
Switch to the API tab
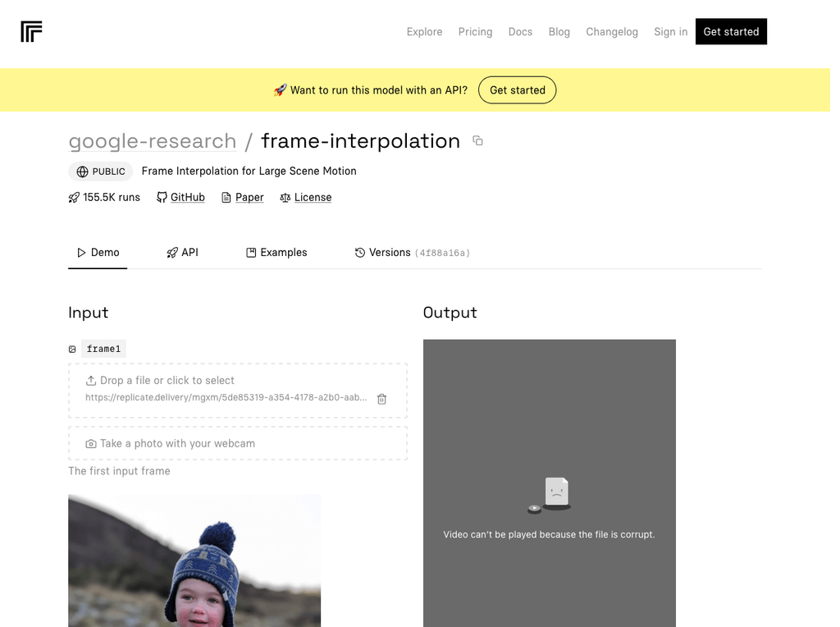click(x=182, y=253)
